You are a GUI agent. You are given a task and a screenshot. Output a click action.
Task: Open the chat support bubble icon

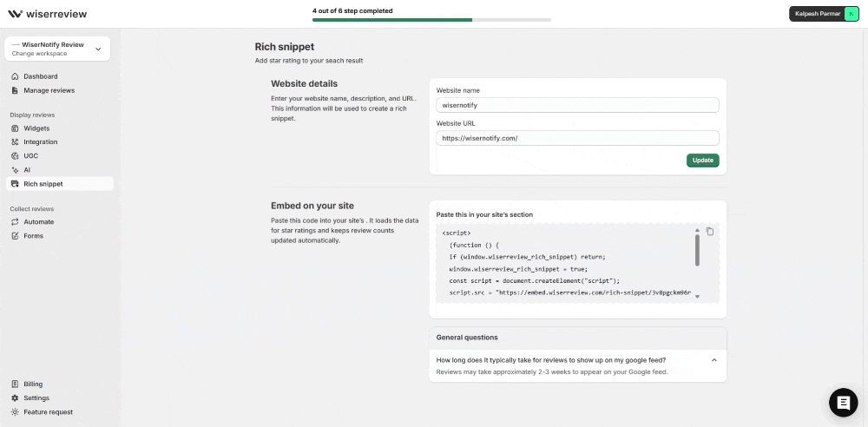point(843,402)
